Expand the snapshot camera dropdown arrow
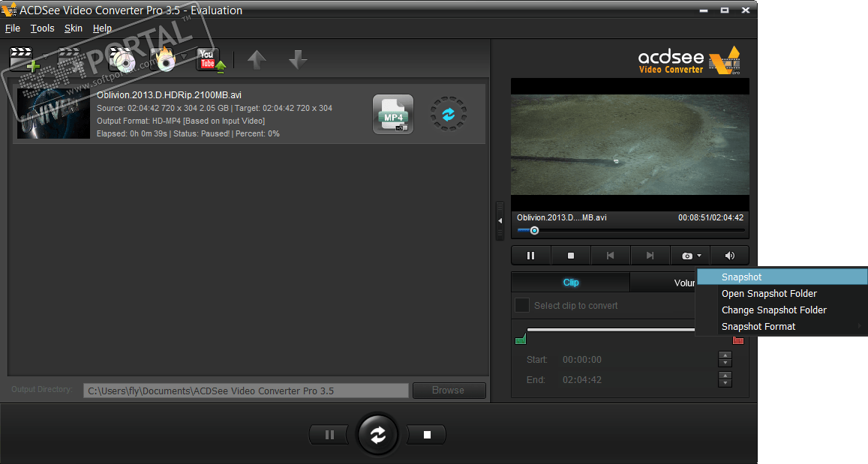This screenshot has height=464, width=868. pyautogui.click(x=699, y=256)
